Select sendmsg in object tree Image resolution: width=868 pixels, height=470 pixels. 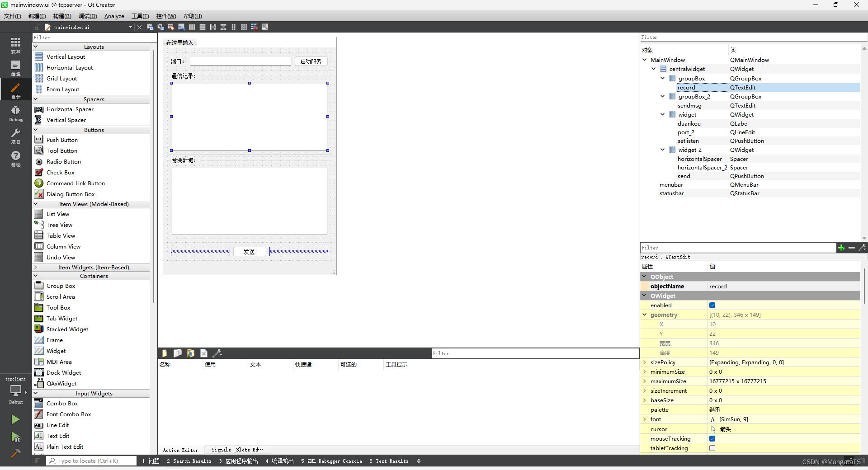click(x=689, y=105)
